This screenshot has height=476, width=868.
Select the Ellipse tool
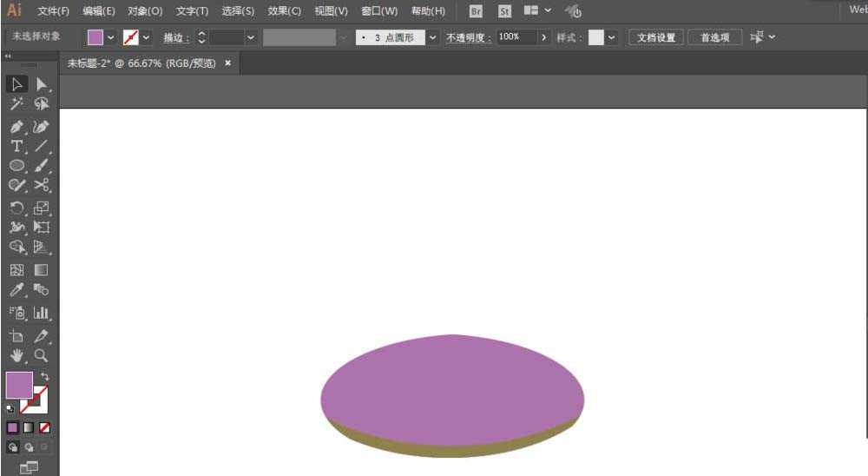(16, 165)
